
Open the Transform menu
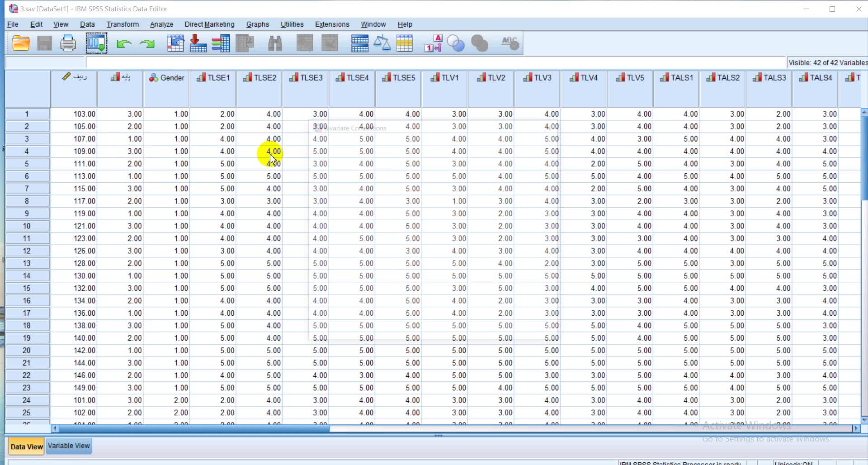[x=123, y=24]
